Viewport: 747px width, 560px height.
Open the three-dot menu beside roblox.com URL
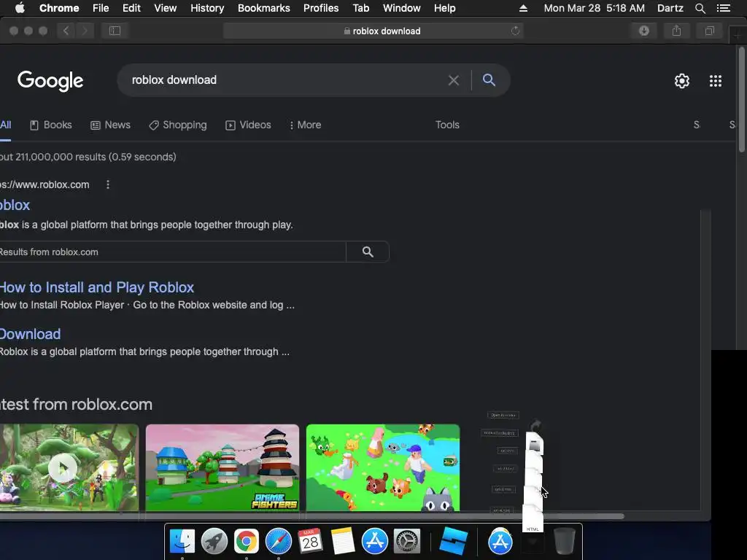[x=108, y=184]
